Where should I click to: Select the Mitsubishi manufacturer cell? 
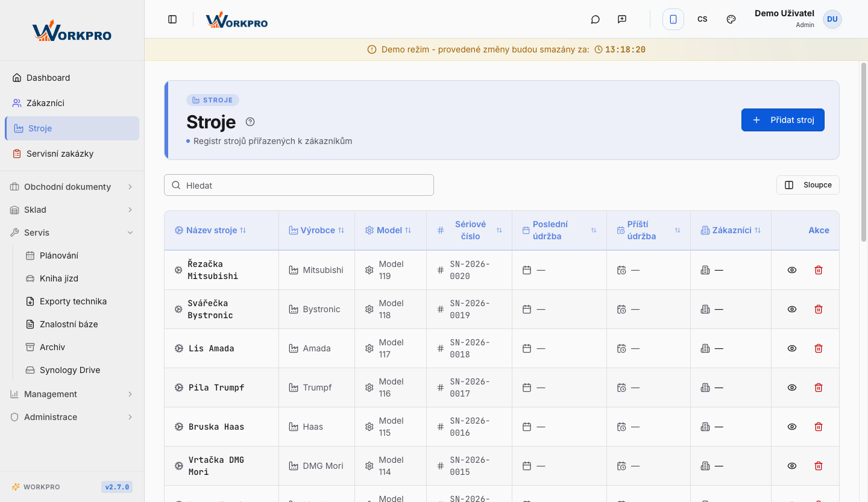316,270
